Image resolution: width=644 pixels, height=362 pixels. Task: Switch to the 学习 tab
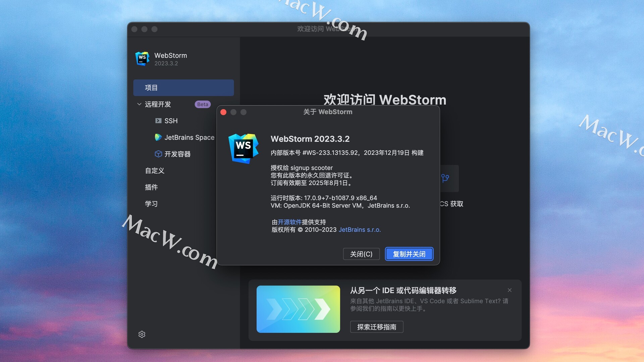click(151, 204)
